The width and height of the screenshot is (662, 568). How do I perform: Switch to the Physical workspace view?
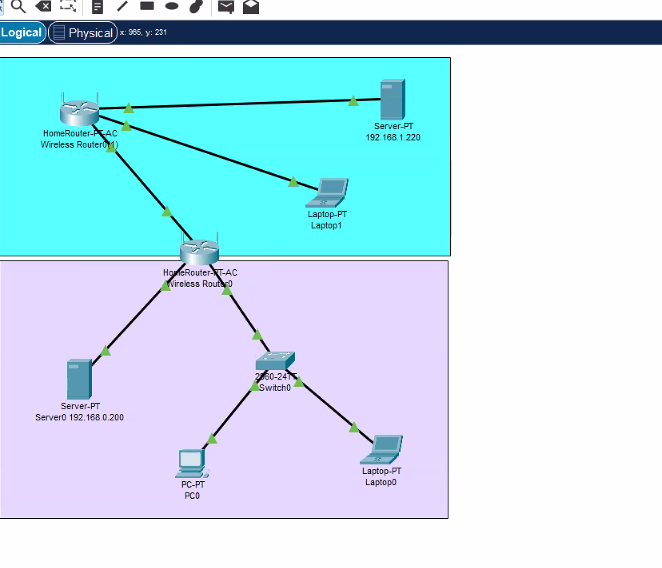[x=83, y=33]
